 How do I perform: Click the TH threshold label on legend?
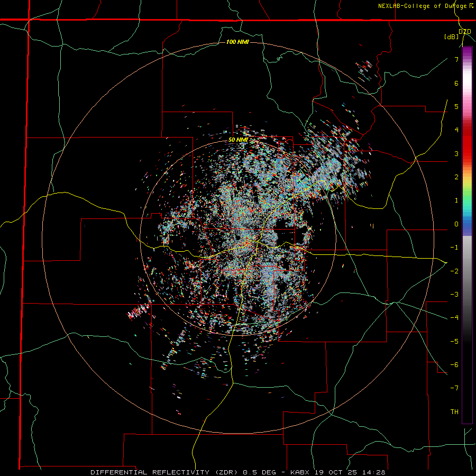point(454,412)
